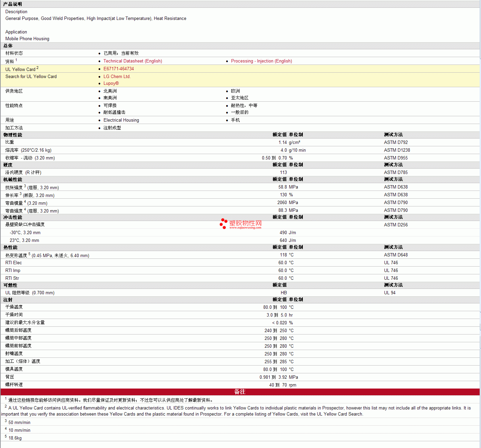
Task: Open LG Chem Ltd. yellow card search
Action: point(117,77)
